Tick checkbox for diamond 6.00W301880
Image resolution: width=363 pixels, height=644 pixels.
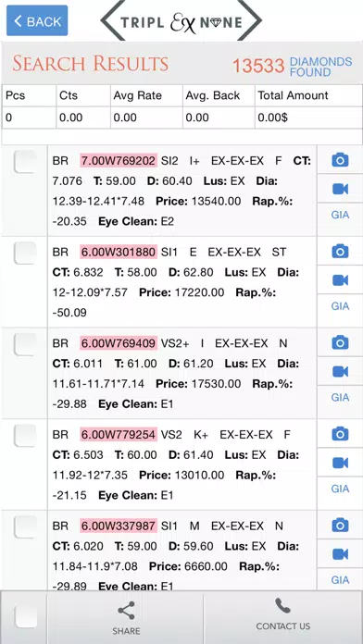click(25, 253)
